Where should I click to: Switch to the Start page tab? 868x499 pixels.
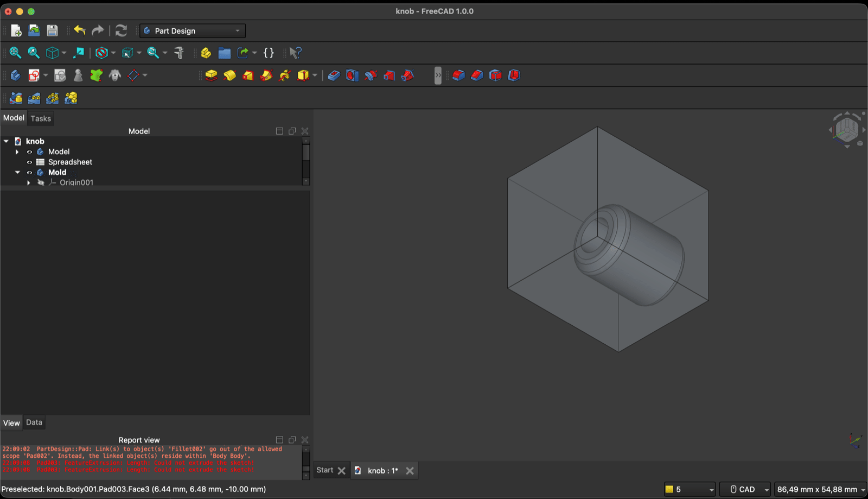pyautogui.click(x=325, y=470)
